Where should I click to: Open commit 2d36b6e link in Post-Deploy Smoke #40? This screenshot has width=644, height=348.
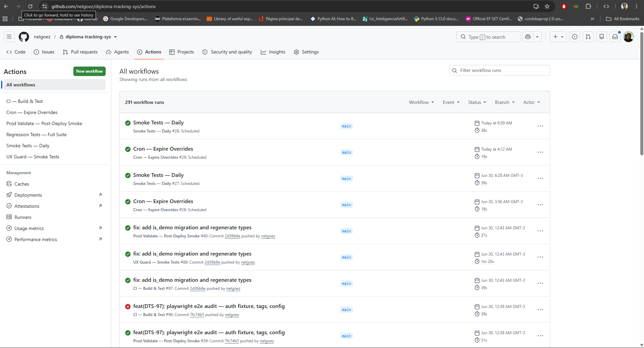[x=232, y=236]
